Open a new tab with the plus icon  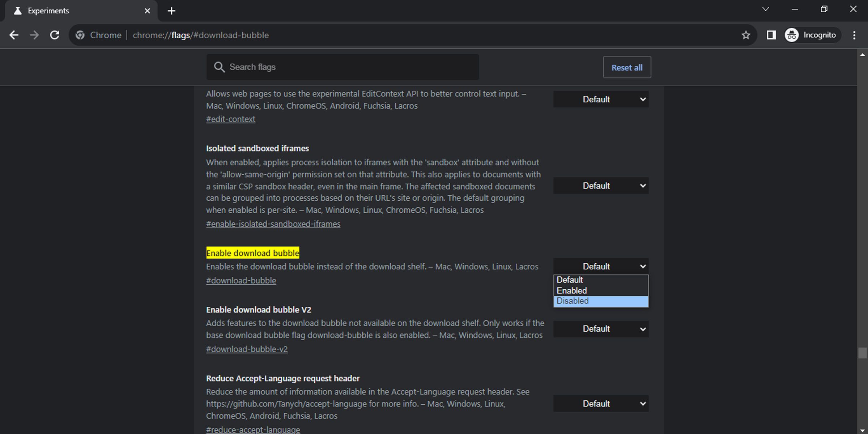coord(171,10)
